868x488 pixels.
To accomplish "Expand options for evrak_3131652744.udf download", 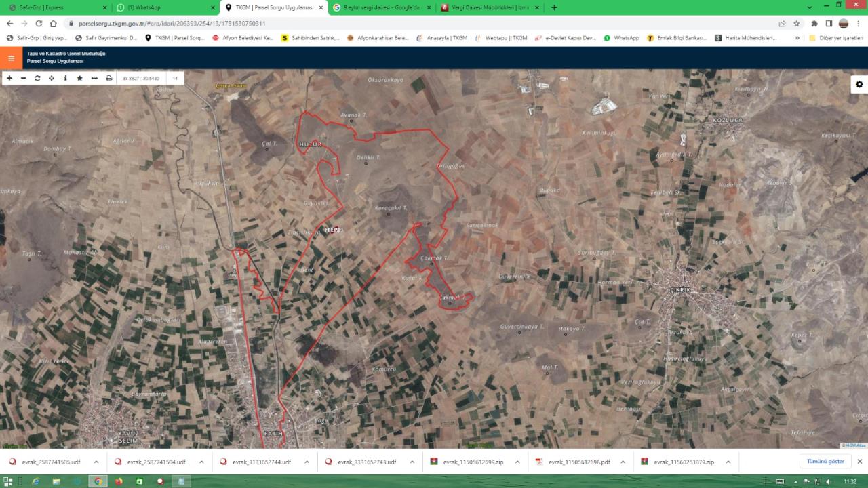I will (x=307, y=462).
